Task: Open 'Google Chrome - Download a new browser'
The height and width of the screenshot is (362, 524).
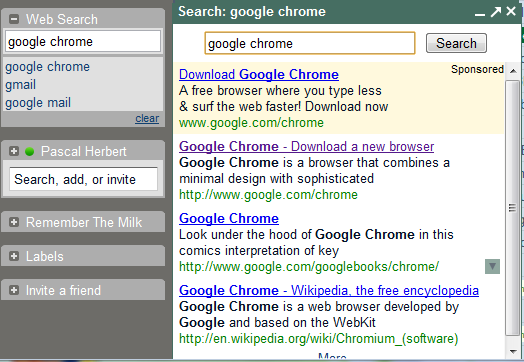Action: (306, 147)
